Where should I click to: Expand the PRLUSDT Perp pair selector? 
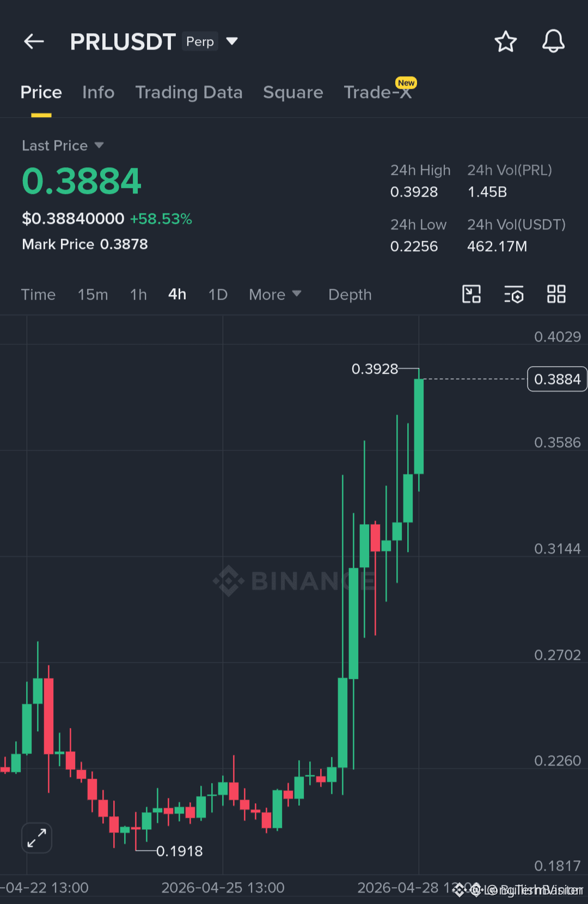(x=232, y=41)
